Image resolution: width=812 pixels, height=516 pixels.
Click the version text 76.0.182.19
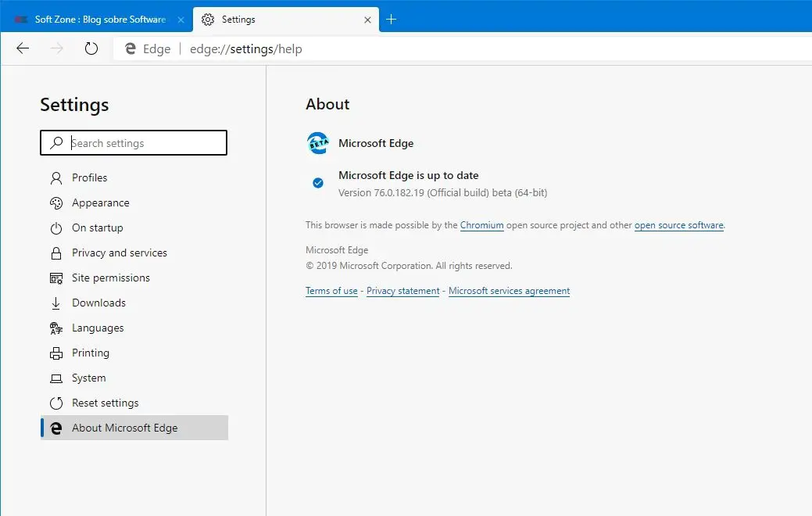tap(399, 193)
